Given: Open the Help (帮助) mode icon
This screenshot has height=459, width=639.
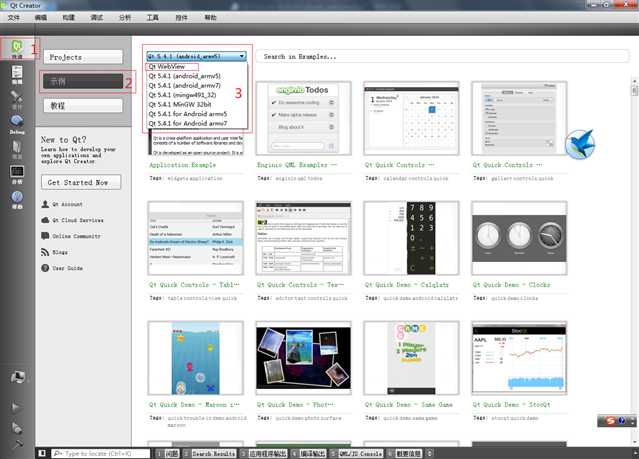Looking at the screenshot, I should 17,200.
